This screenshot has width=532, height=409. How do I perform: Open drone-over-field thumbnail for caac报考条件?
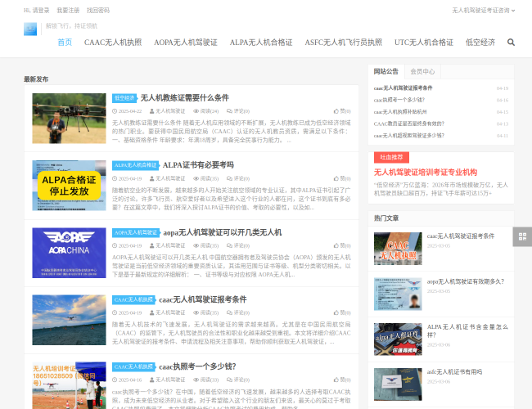(x=70, y=320)
